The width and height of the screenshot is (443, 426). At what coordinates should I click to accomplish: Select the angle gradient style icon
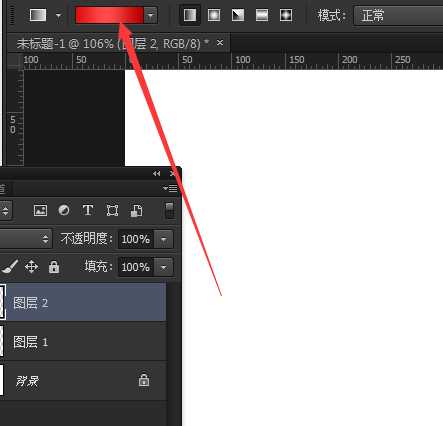pos(238,15)
